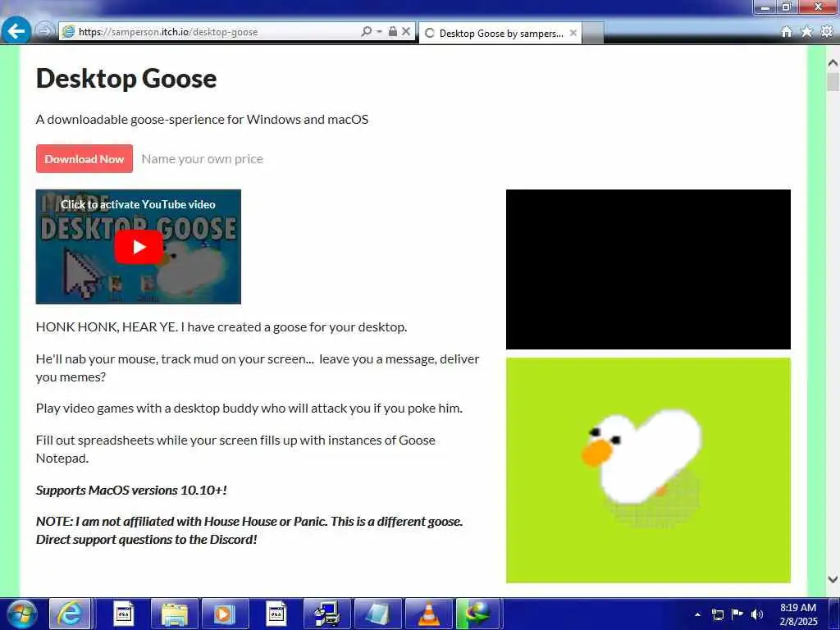840x630 pixels.
Task: Click the Play video games with a desktop buddy line
Action: point(249,409)
